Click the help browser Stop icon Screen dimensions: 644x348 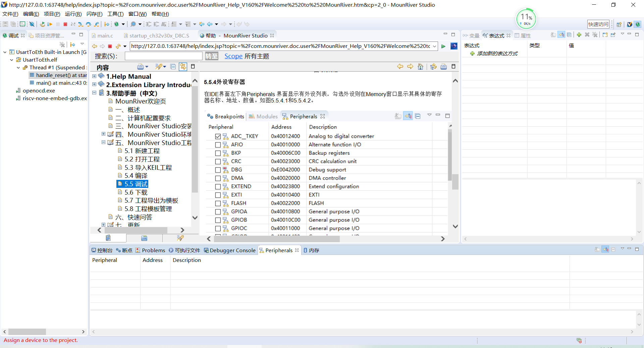[x=110, y=46]
